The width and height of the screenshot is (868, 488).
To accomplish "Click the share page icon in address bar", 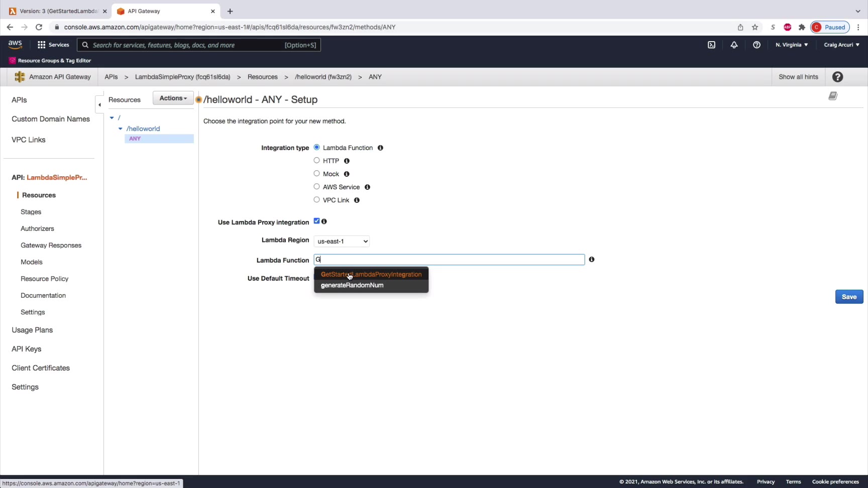I will tap(740, 27).
